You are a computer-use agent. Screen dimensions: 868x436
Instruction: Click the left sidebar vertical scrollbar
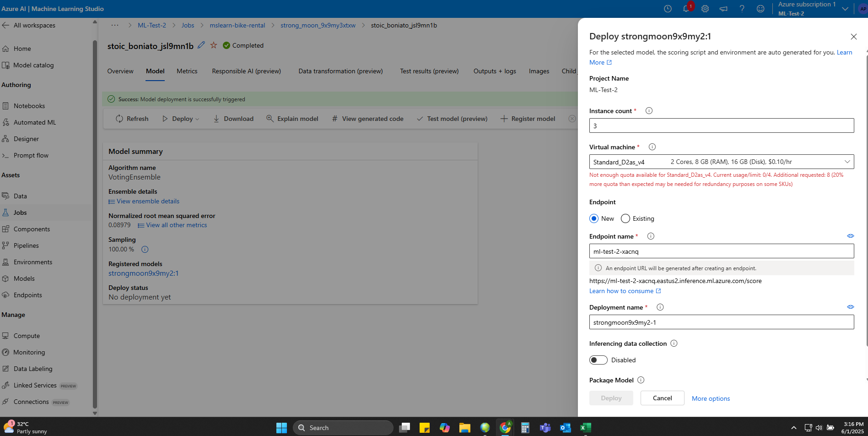(95, 223)
